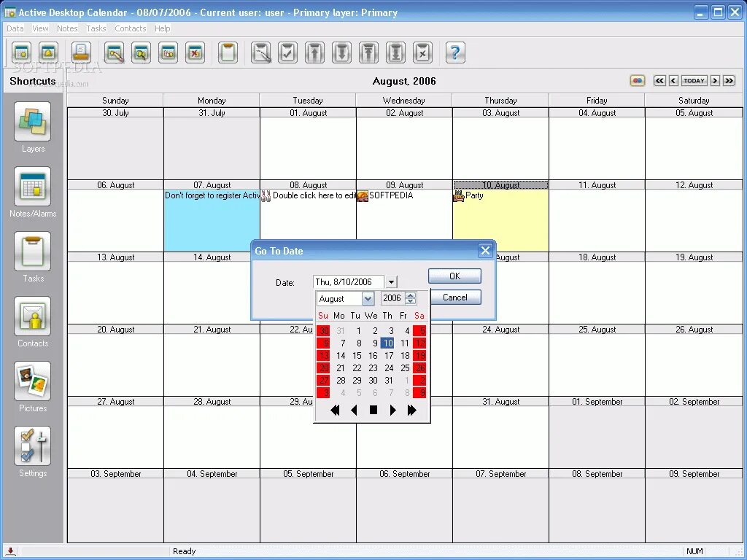747x560 pixels.
Task: Open the Tasks menu in the menu bar
Action: tap(96, 28)
